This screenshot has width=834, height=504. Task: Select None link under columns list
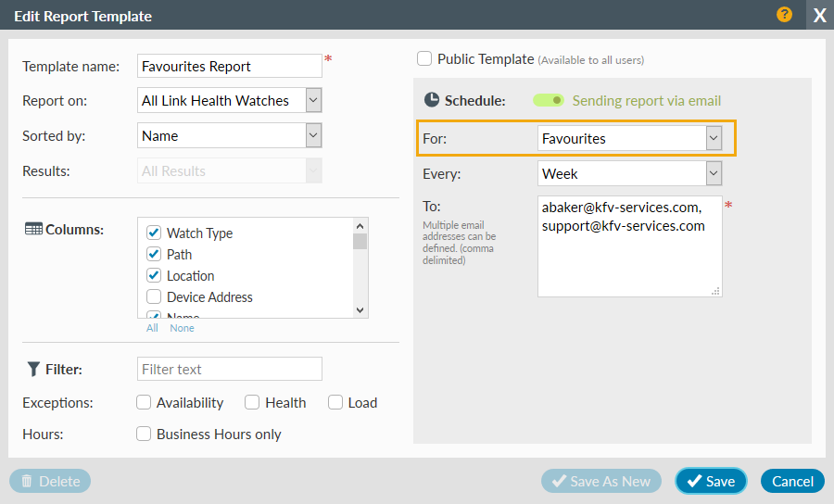182,328
